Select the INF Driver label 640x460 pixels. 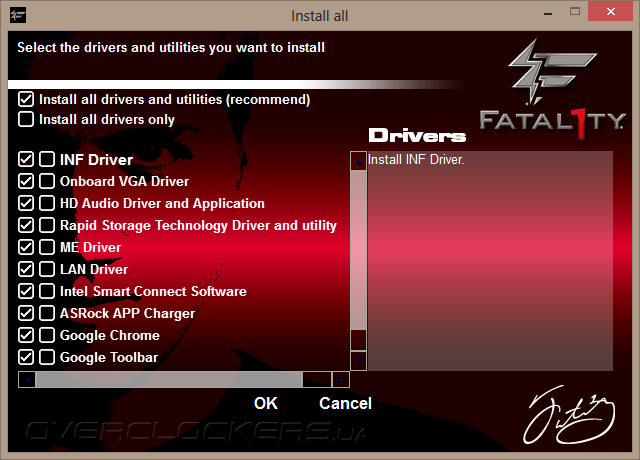(96, 160)
